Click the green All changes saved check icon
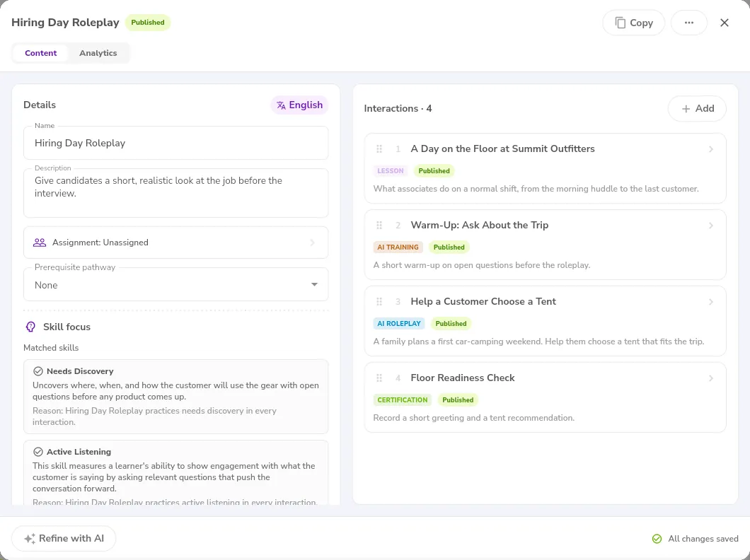The height and width of the screenshot is (560, 750). click(657, 539)
